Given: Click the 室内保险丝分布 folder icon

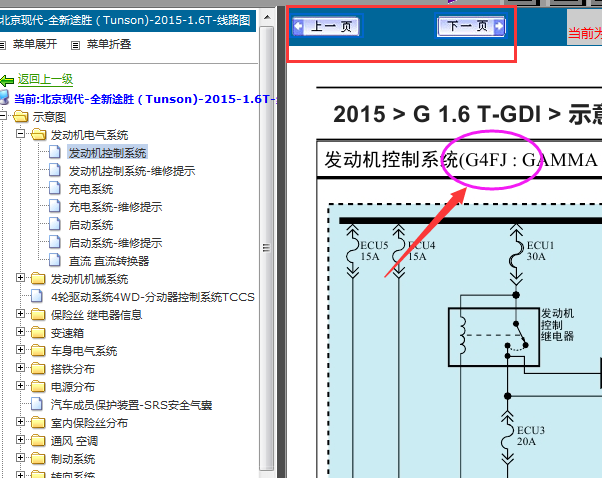Looking at the screenshot, I should pyautogui.click(x=38, y=423).
